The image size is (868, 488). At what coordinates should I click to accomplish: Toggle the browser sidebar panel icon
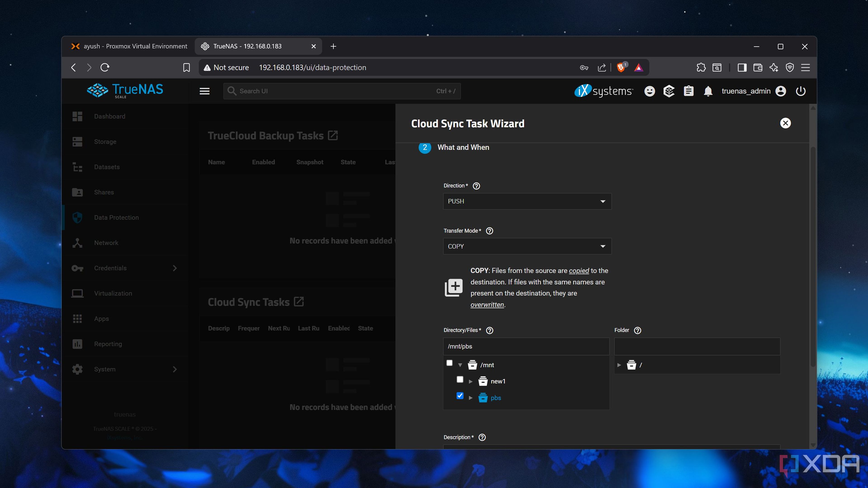(742, 67)
